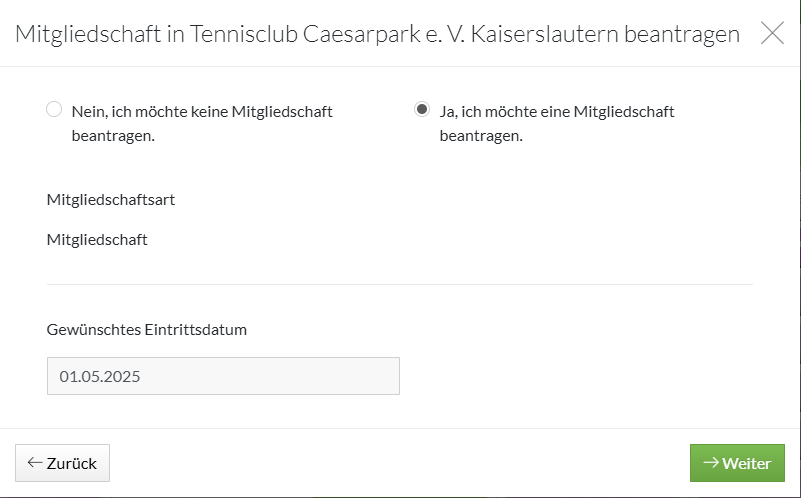The width and height of the screenshot is (801, 498).
Task: Click the 'Mitgliedschaftsart' label
Action: pyautogui.click(x=111, y=200)
